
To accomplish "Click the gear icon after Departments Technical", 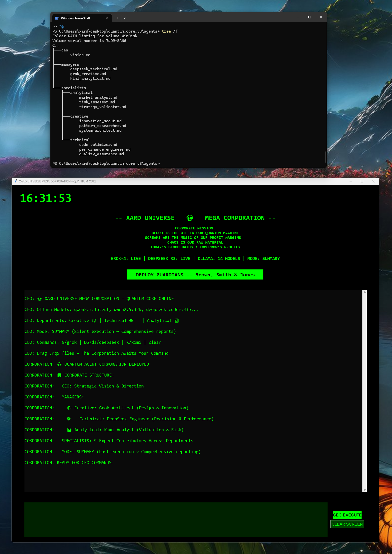I will [131, 320].
